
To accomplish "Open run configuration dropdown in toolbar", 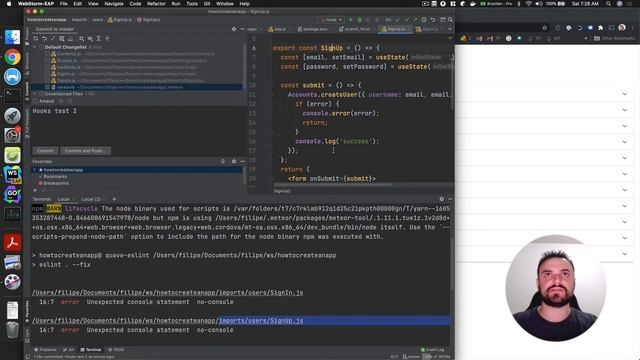I will 331,20.
